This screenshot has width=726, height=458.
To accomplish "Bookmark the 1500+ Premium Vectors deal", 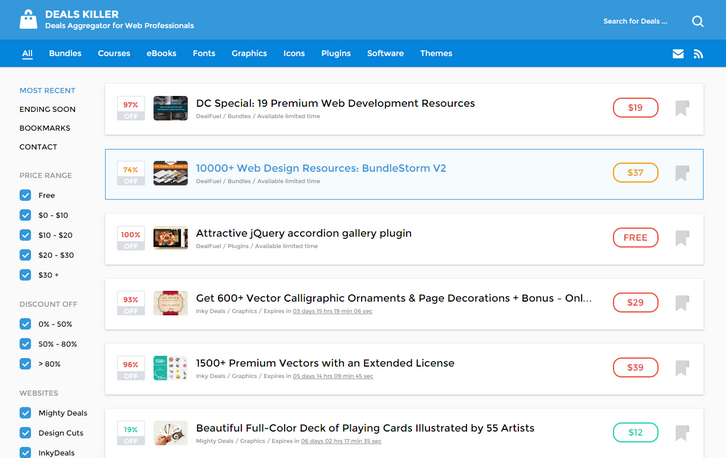I will click(x=682, y=368).
